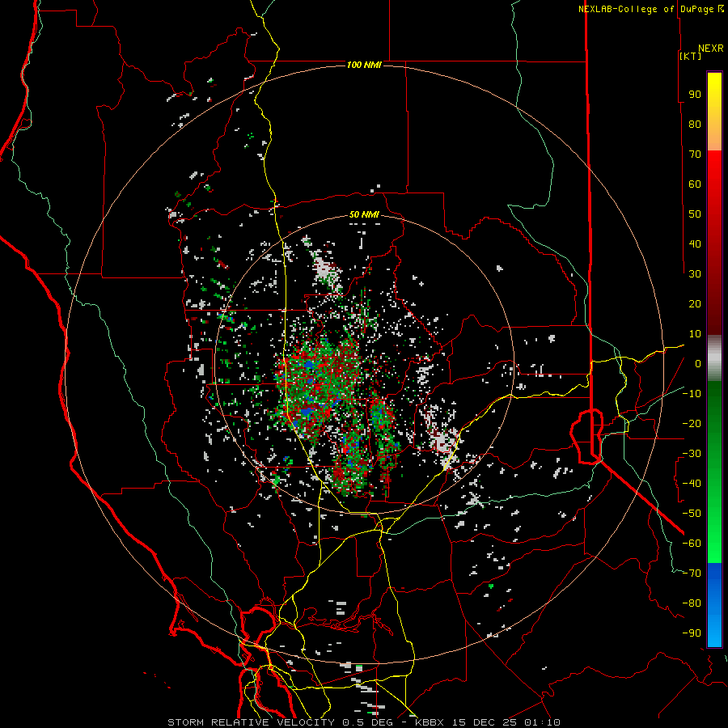The width and height of the screenshot is (728, 728).
Task: Click the 70 value on the velocity scale
Action: click(x=695, y=154)
